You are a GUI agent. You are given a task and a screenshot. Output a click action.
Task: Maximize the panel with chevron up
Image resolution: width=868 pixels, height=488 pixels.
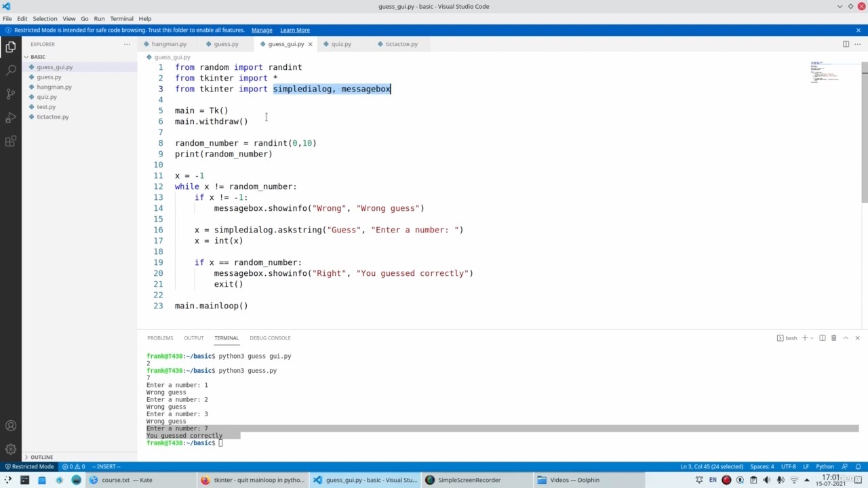coord(846,338)
